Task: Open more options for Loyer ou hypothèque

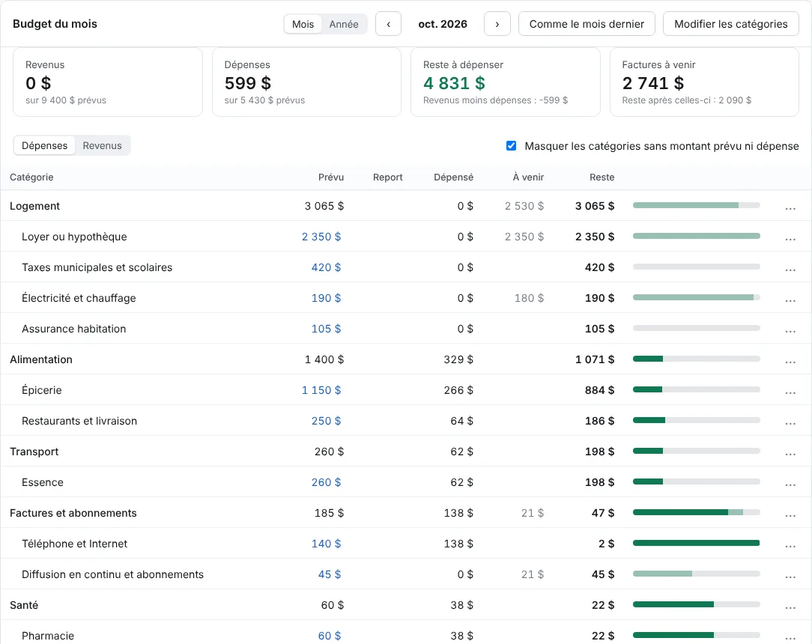Action: tap(790, 237)
